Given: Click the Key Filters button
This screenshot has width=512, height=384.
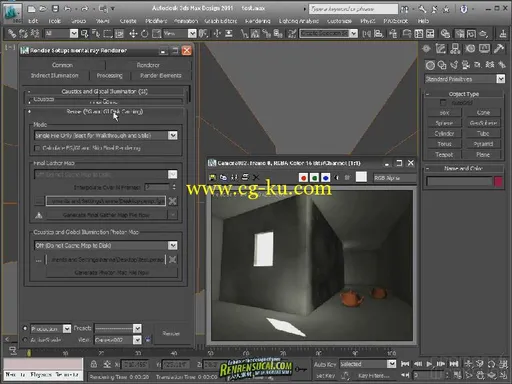Looking at the screenshot, I should pos(374,376).
